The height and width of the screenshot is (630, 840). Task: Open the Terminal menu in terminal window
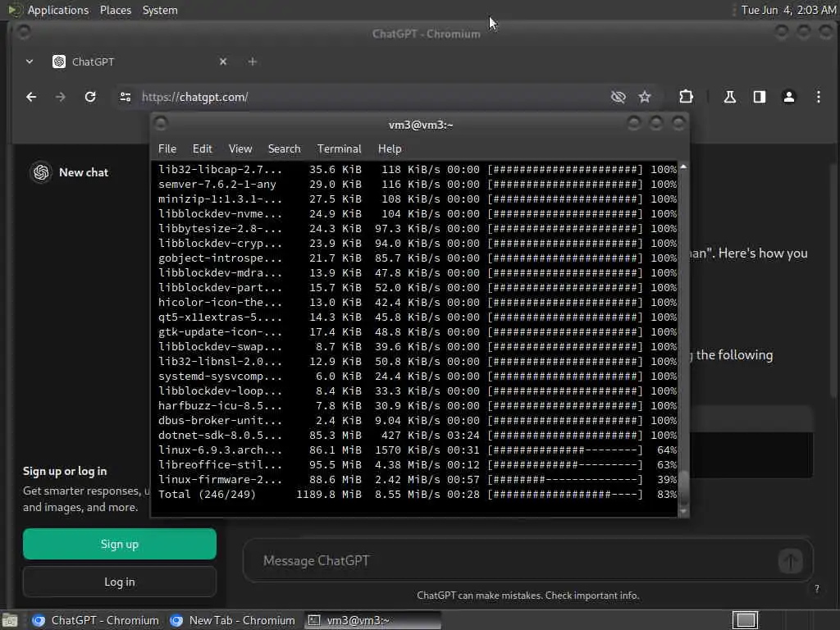[339, 149]
